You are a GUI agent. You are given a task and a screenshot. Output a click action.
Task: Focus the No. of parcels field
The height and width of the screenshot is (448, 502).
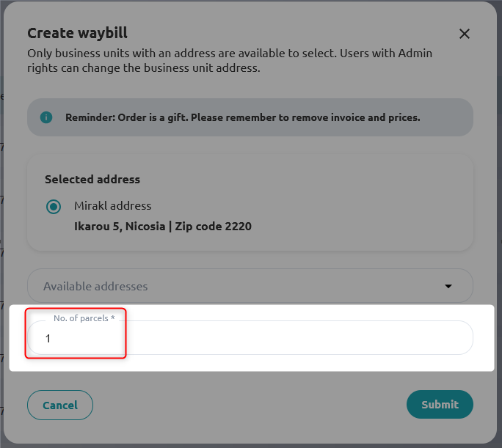[x=250, y=338]
